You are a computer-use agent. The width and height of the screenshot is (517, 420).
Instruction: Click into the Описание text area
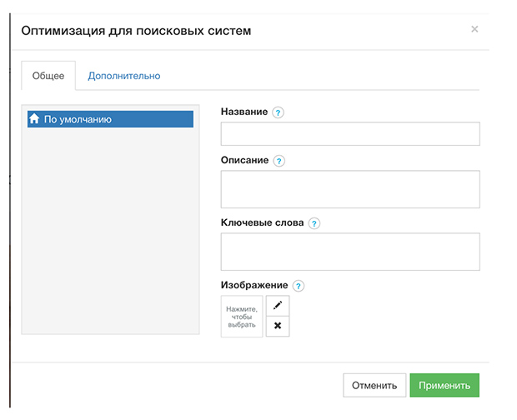[350, 189]
